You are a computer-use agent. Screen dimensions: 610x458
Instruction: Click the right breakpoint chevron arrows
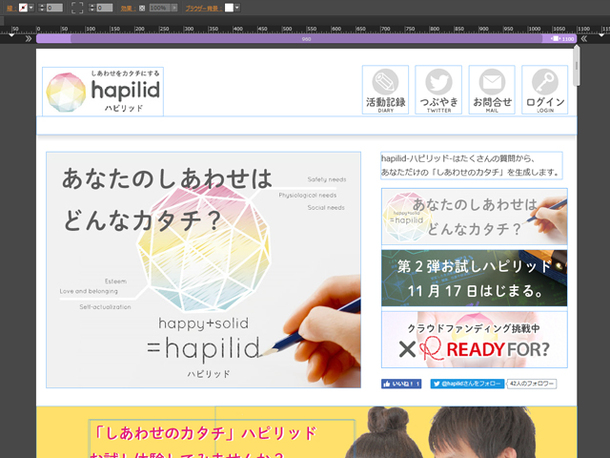coord(596,37)
